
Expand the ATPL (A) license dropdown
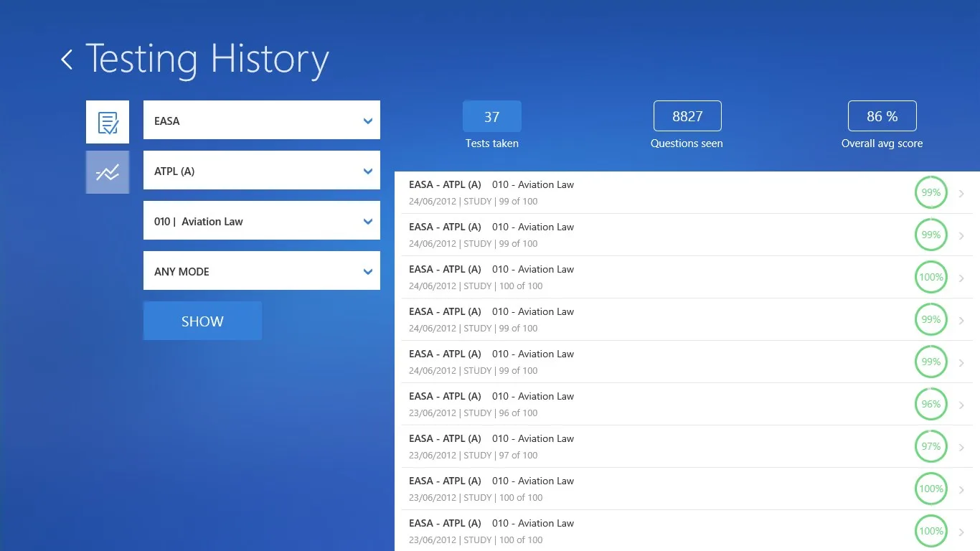(262, 170)
